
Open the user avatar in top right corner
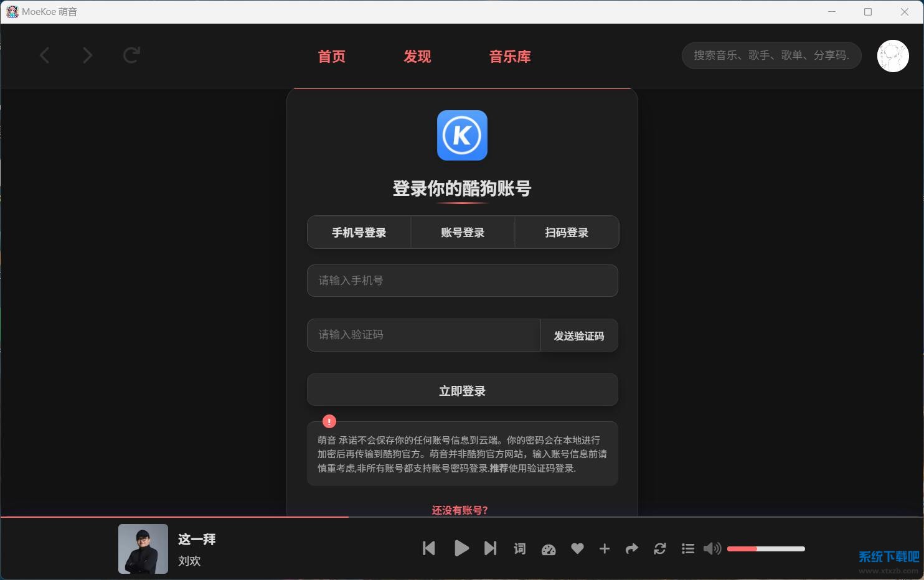pos(893,55)
